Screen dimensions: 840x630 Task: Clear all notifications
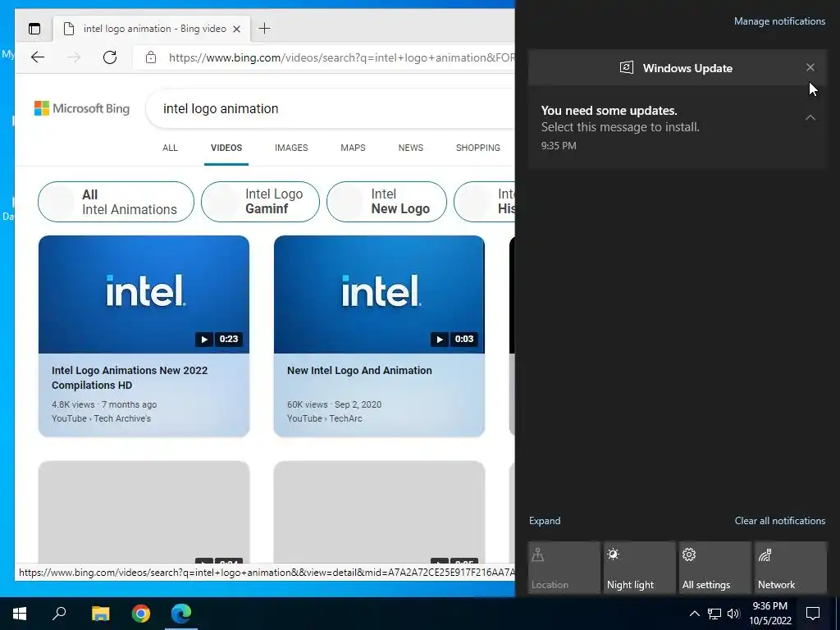(780, 521)
